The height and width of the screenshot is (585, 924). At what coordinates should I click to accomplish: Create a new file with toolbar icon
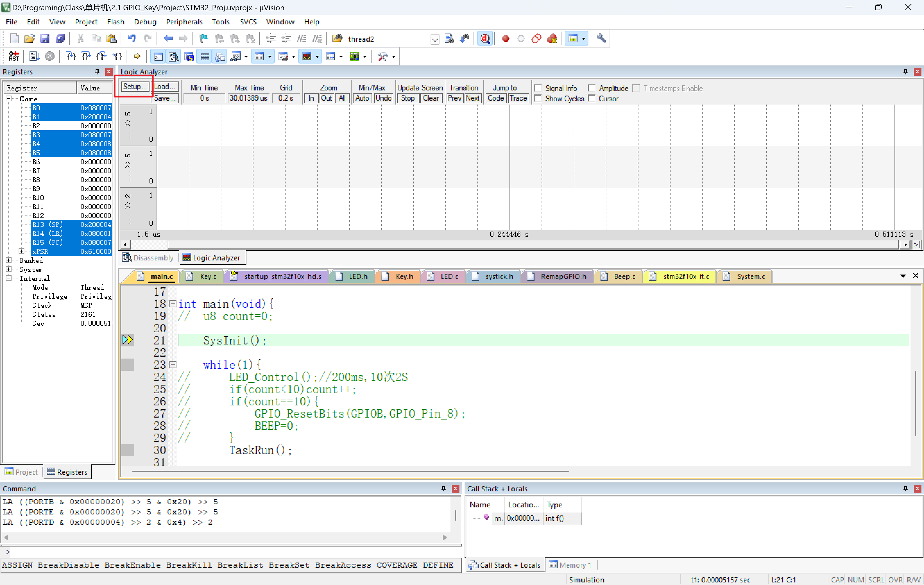tap(14, 39)
